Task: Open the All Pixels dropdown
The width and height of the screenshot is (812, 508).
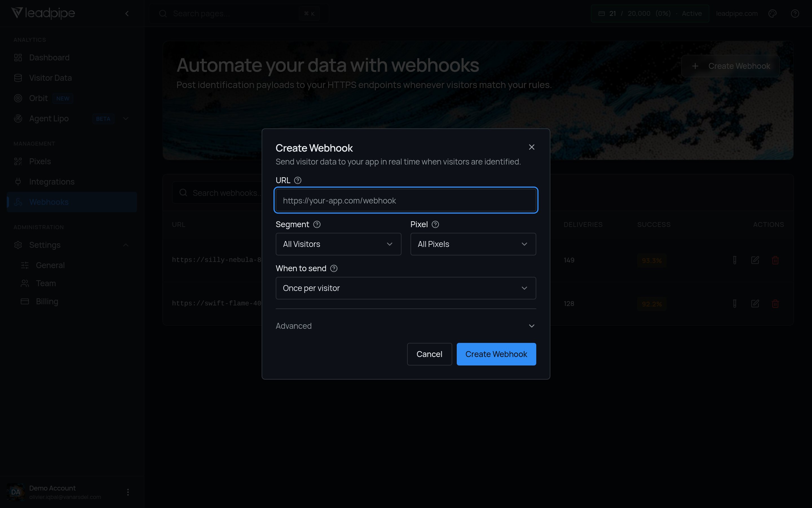Action: tap(473, 244)
